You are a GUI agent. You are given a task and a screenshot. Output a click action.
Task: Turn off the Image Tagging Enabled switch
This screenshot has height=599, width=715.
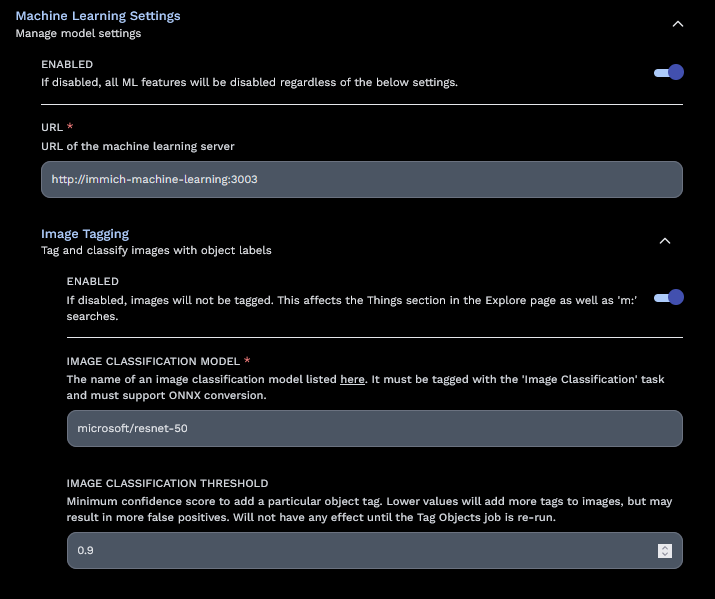(668, 297)
